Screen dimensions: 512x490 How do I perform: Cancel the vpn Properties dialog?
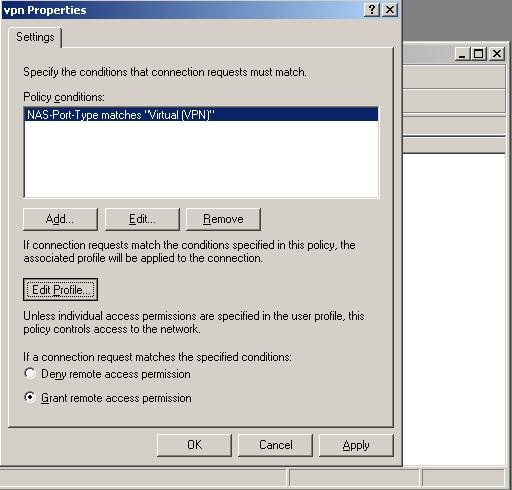[x=276, y=445]
